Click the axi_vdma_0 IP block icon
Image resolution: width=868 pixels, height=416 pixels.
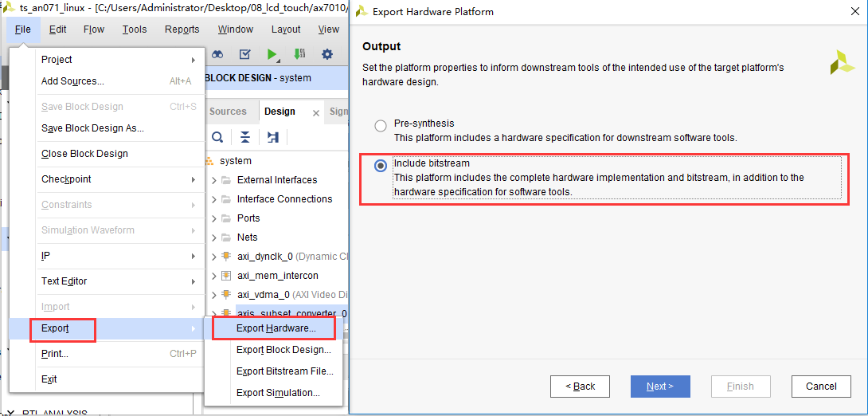pos(226,294)
